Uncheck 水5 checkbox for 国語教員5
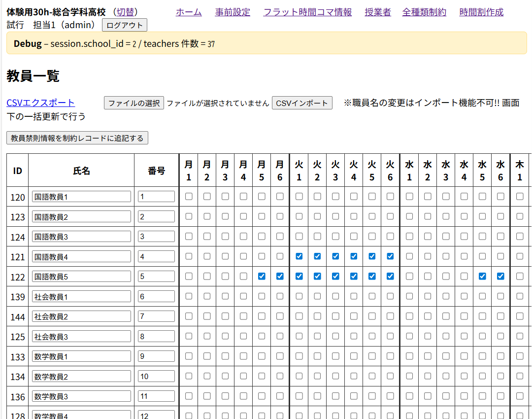 coord(482,276)
